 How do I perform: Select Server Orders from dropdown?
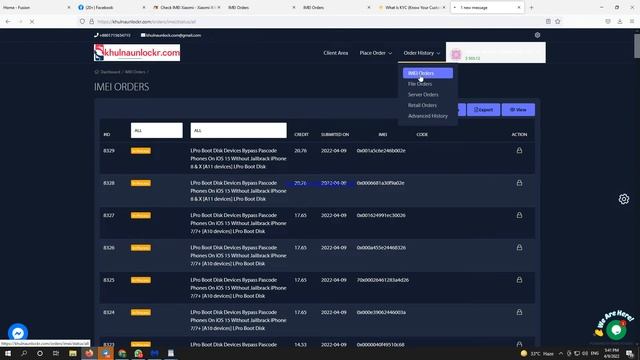pyautogui.click(x=423, y=94)
